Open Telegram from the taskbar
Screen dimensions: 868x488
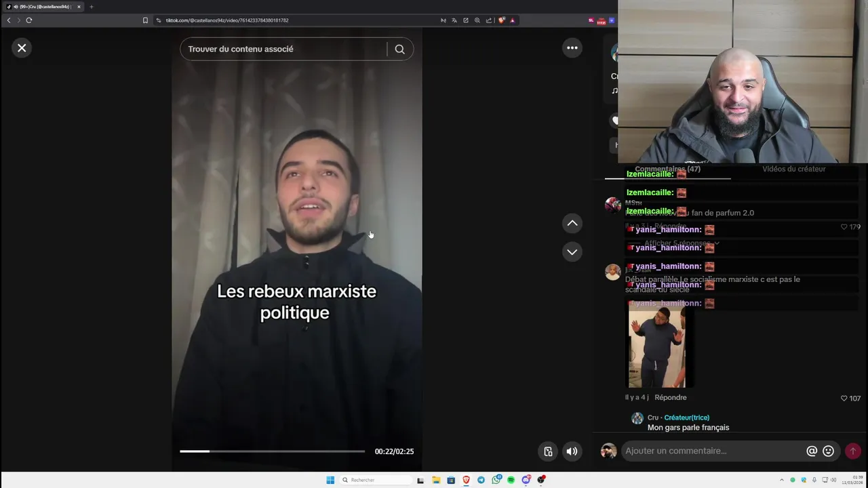pyautogui.click(x=481, y=480)
